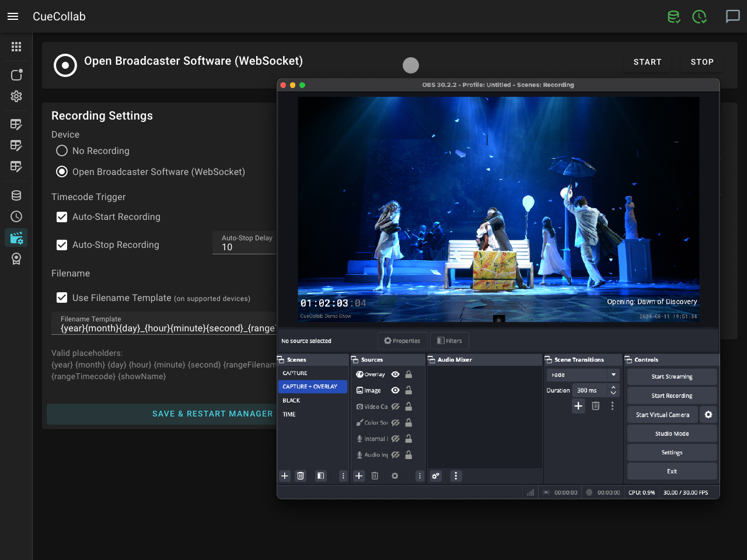Open the Fade transition dropdown
747x560 pixels.
(x=583, y=374)
